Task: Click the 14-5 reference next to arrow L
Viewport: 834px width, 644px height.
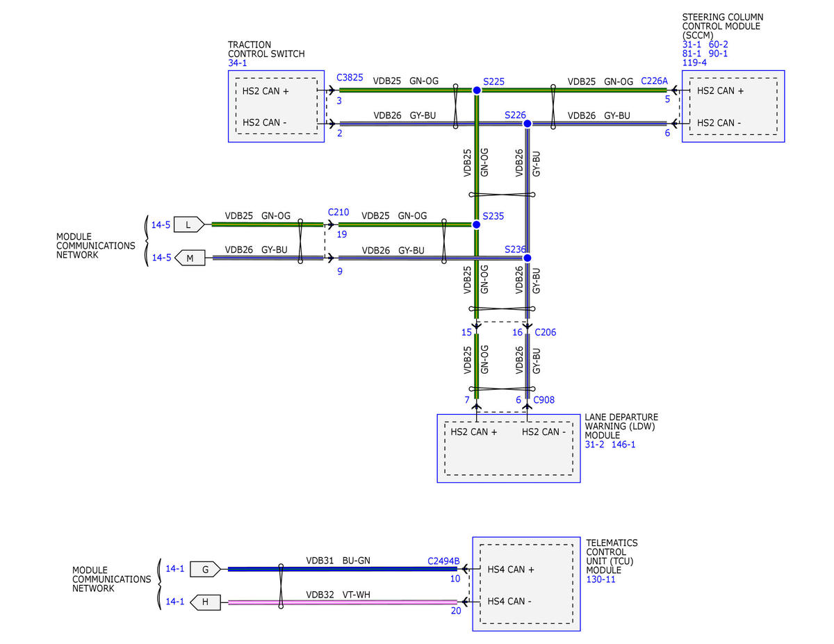Action: click(x=161, y=224)
